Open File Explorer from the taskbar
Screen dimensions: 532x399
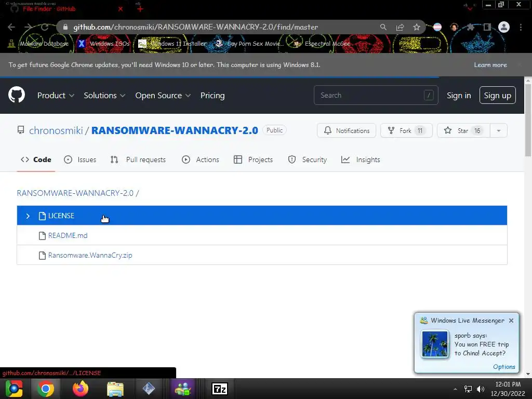pyautogui.click(x=115, y=389)
